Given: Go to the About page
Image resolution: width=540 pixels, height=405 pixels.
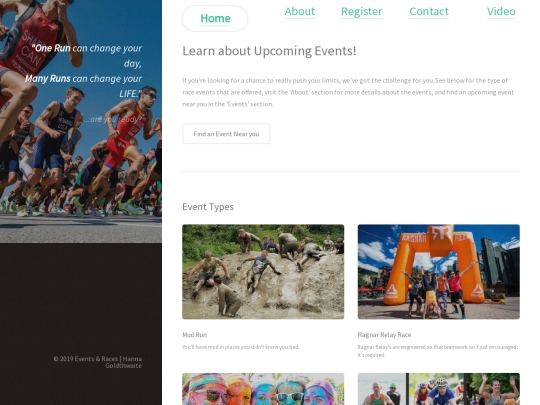Looking at the screenshot, I should (300, 11).
